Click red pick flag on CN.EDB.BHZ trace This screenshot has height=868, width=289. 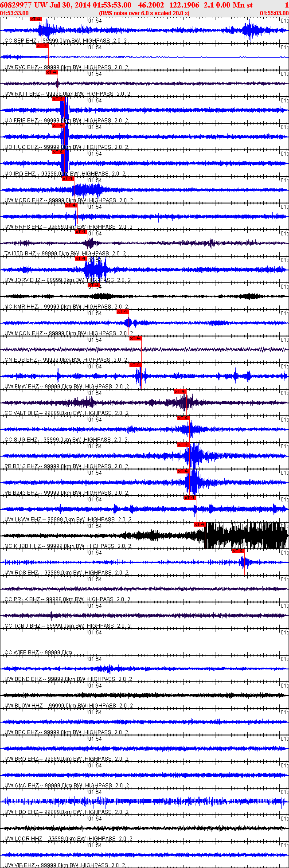[x=136, y=338]
